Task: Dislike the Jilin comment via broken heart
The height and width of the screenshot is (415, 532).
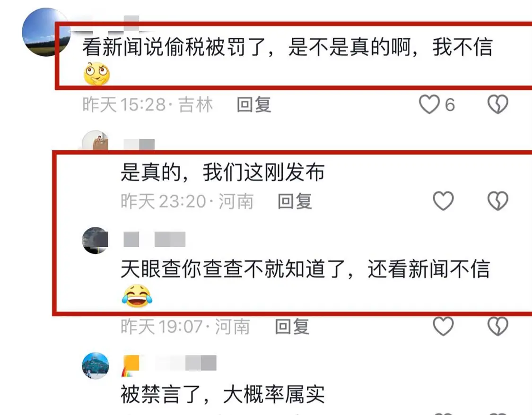Action: 498,104
